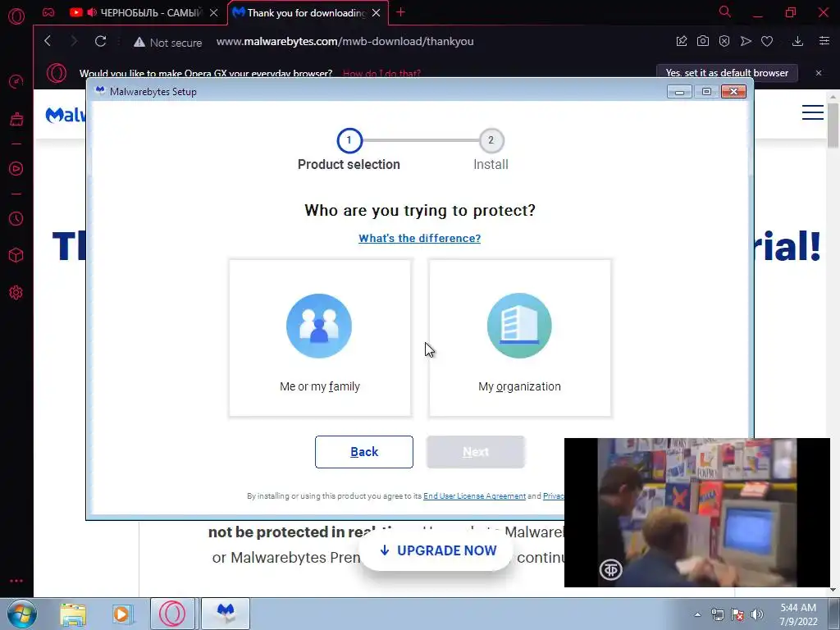This screenshot has height=630, width=840.
Task: Show hidden system tray icons
Action: click(x=697, y=614)
